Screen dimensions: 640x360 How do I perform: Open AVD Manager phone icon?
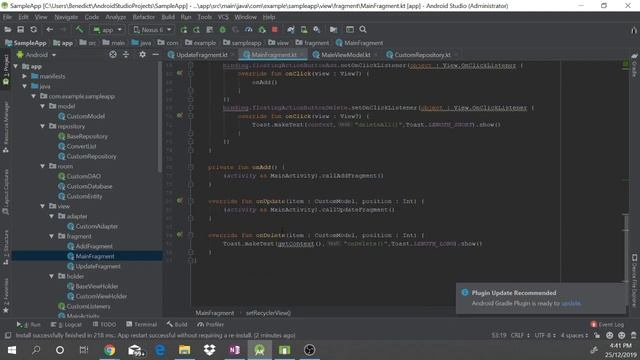coord(304,30)
